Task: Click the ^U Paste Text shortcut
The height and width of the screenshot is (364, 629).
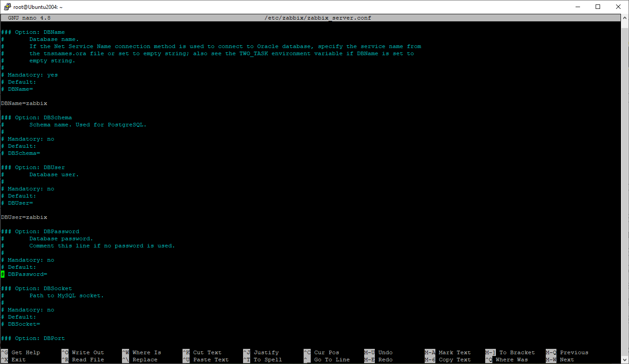Action: pos(206,360)
